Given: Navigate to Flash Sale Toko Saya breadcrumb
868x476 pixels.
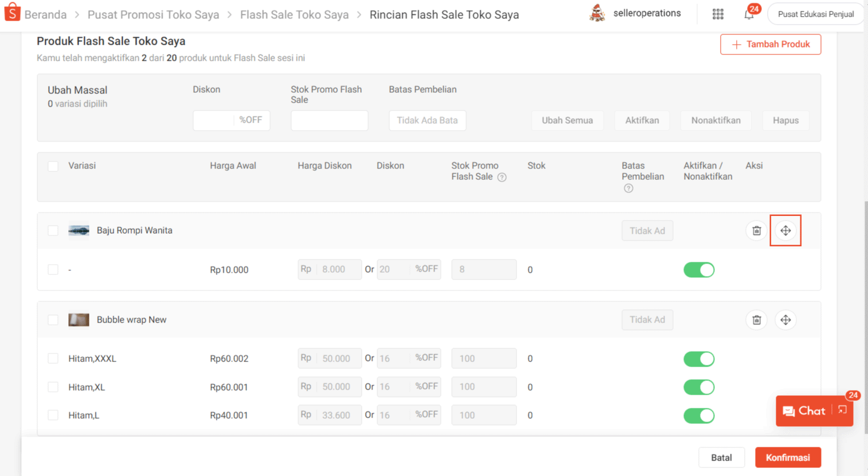Looking at the screenshot, I should [x=294, y=15].
